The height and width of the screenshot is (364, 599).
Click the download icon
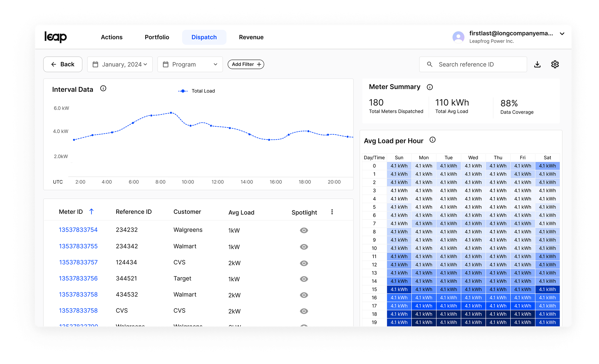click(537, 65)
